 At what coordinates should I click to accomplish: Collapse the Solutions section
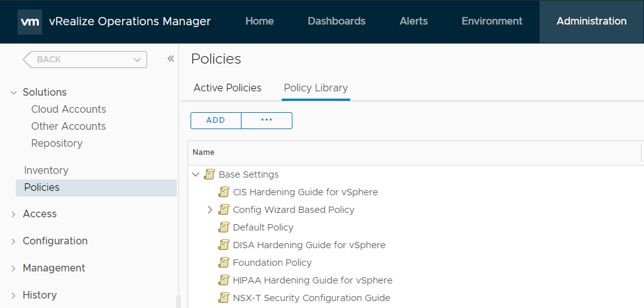click(x=14, y=93)
